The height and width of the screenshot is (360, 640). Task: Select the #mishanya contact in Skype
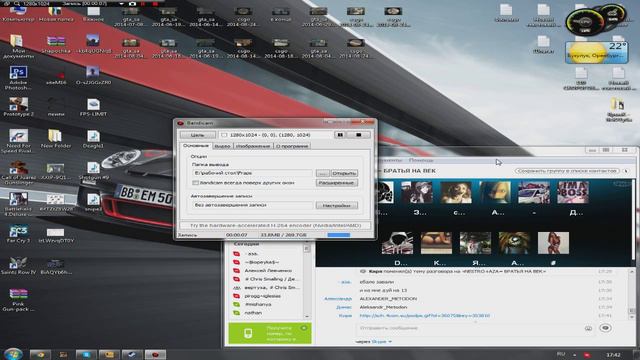click(x=258, y=304)
